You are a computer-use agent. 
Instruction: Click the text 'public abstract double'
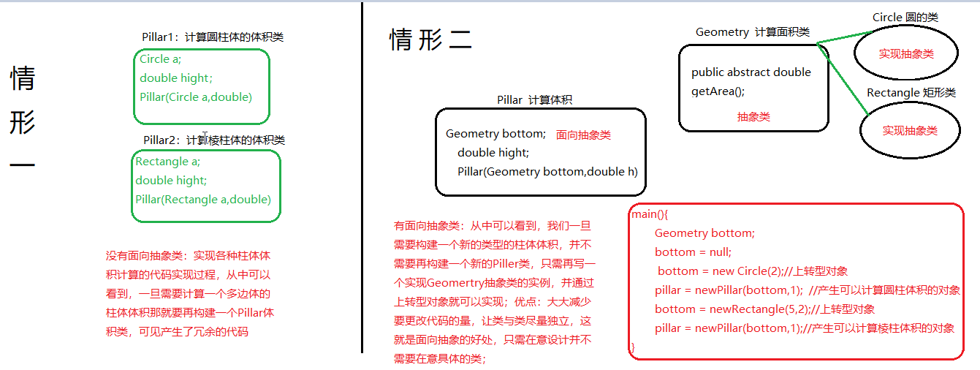[x=751, y=72]
